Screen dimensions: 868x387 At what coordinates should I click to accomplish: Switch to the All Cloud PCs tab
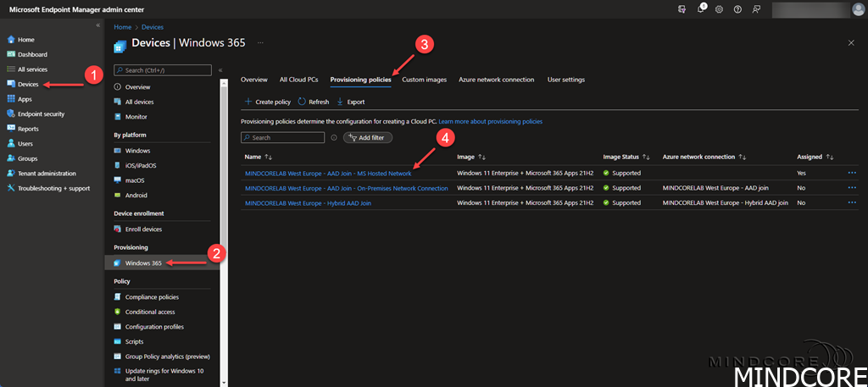pos(298,80)
